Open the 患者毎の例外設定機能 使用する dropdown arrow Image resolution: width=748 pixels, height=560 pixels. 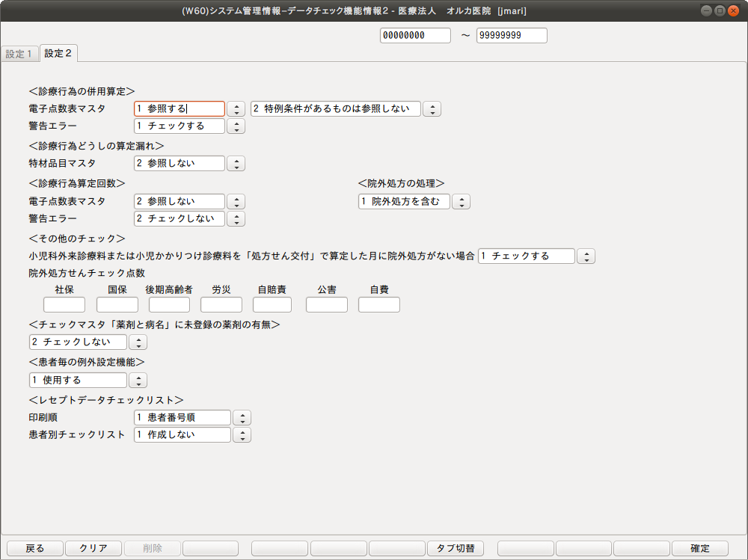pos(138,381)
